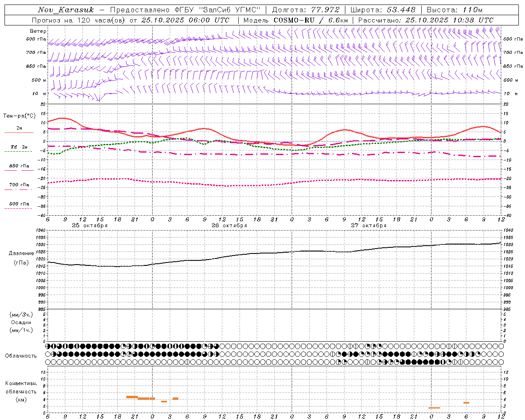525x420 pixels.
Task: Click the 25 октября date label
Action: pos(90,226)
